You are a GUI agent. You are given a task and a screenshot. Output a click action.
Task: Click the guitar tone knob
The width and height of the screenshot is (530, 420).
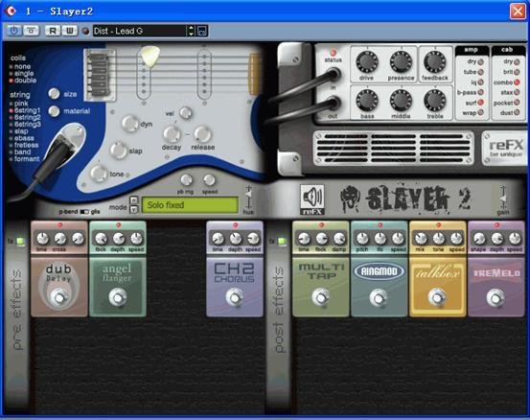(99, 174)
